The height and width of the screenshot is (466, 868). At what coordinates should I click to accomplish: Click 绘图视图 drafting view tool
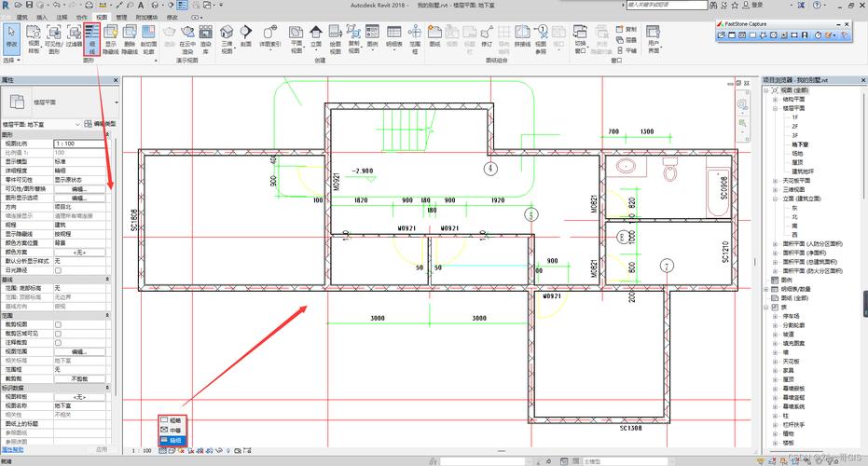336,39
